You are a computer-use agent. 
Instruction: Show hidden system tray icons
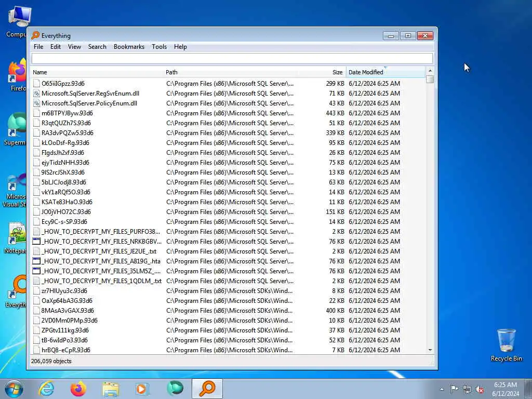click(x=442, y=389)
